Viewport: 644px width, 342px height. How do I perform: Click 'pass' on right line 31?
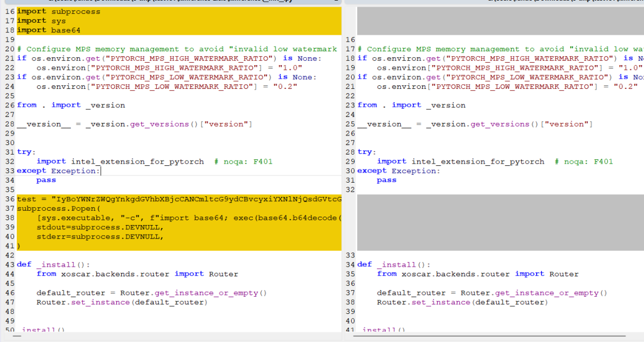(x=386, y=180)
